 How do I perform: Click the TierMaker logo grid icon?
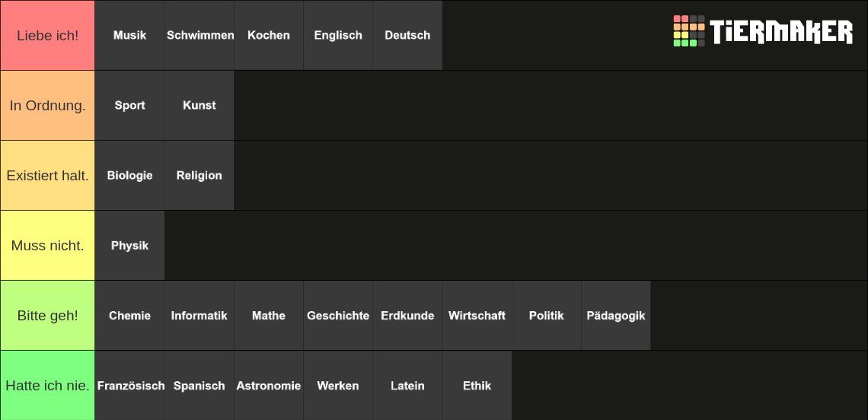tap(689, 31)
